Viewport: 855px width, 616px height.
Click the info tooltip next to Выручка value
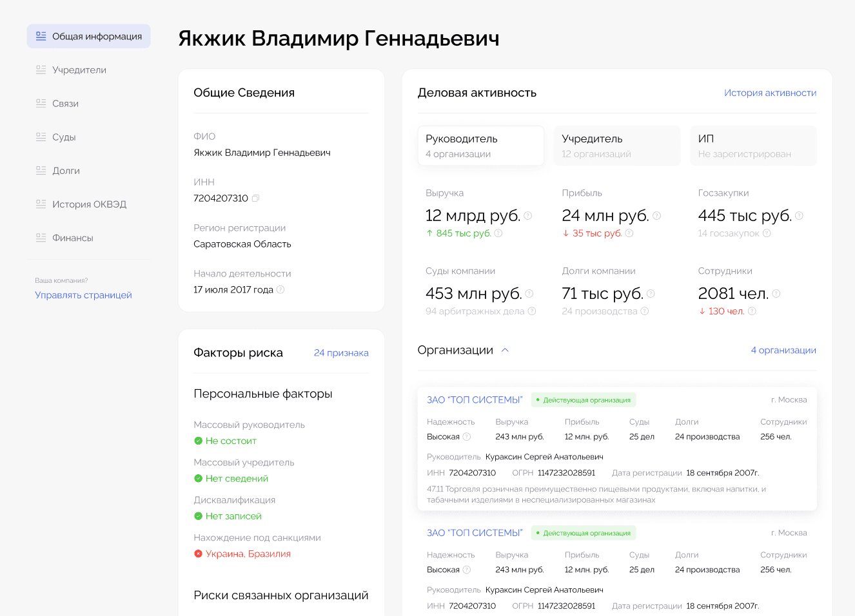[528, 215]
